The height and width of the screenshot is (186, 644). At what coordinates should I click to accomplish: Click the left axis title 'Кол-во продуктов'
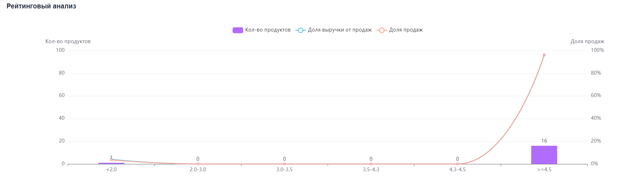pyautogui.click(x=68, y=41)
